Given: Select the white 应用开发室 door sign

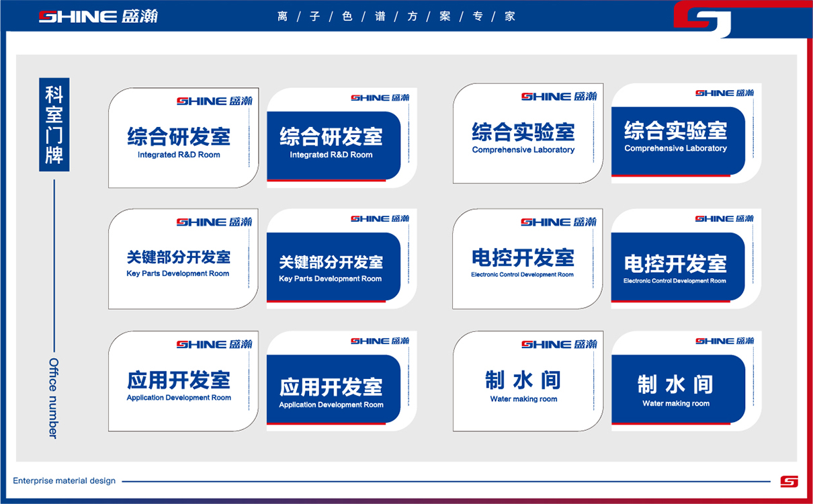Looking at the screenshot, I should [x=183, y=381].
